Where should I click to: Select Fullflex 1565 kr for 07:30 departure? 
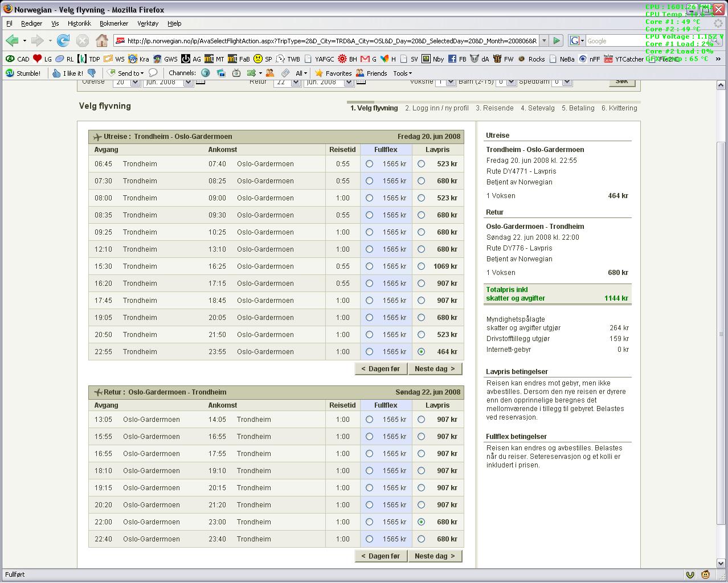click(x=370, y=180)
